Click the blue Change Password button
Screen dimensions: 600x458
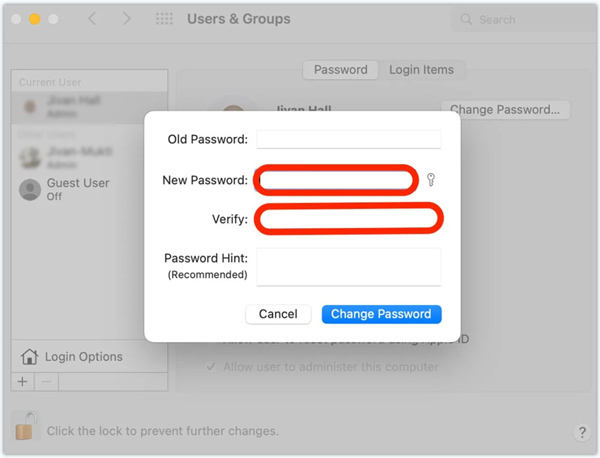click(382, 314)
